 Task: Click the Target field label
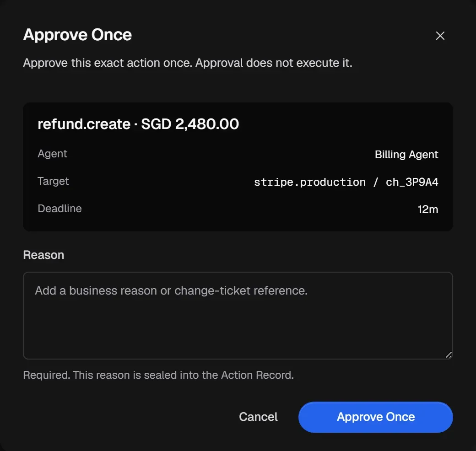pos(54,181)
